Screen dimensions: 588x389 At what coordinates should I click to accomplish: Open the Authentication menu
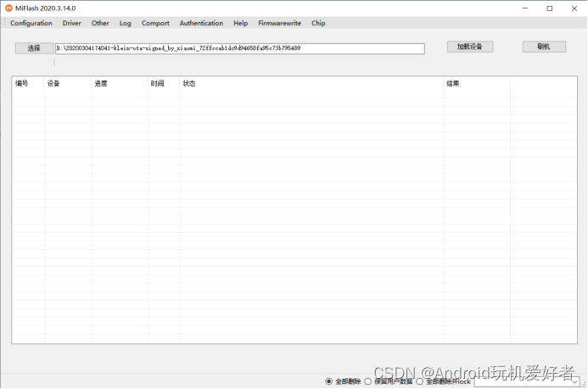tap(201, 23)
